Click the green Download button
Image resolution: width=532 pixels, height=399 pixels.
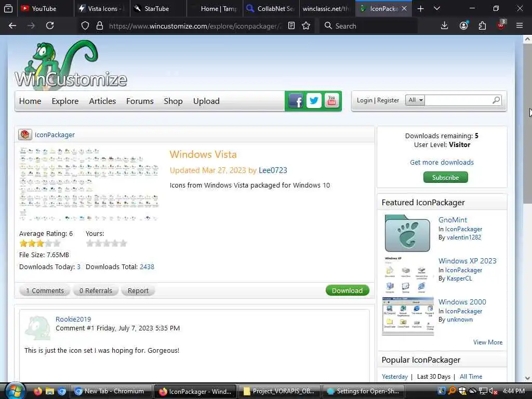347,290
